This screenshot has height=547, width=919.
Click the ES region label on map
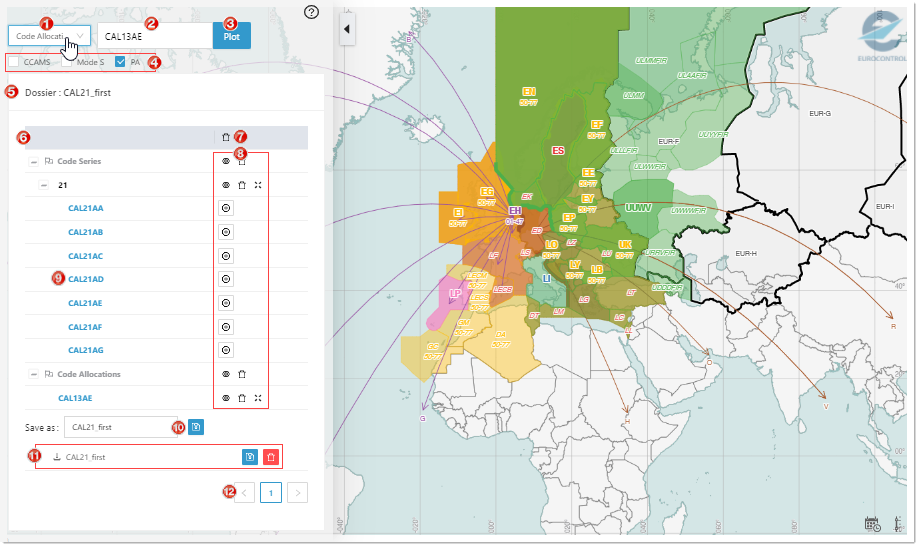tap(558, 151)
